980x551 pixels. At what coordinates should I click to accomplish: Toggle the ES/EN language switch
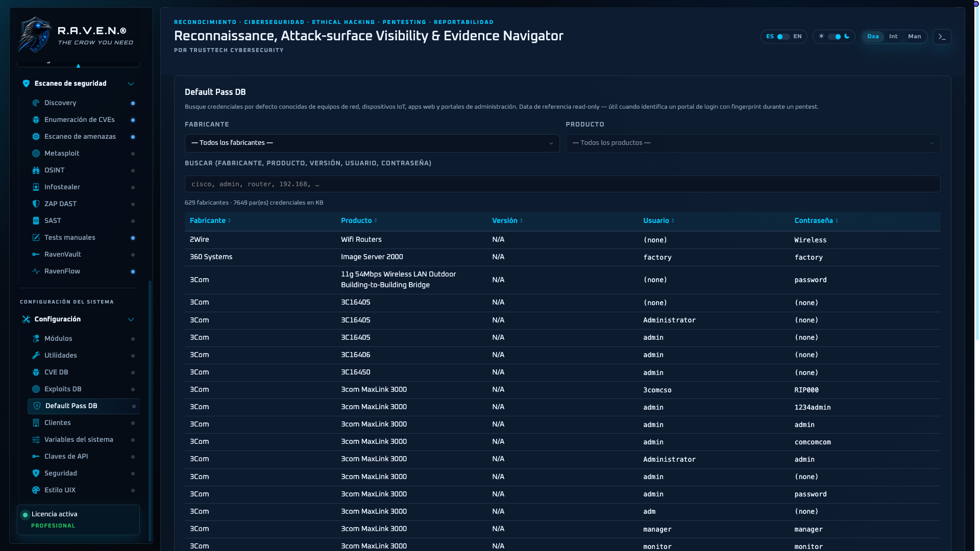783,37
